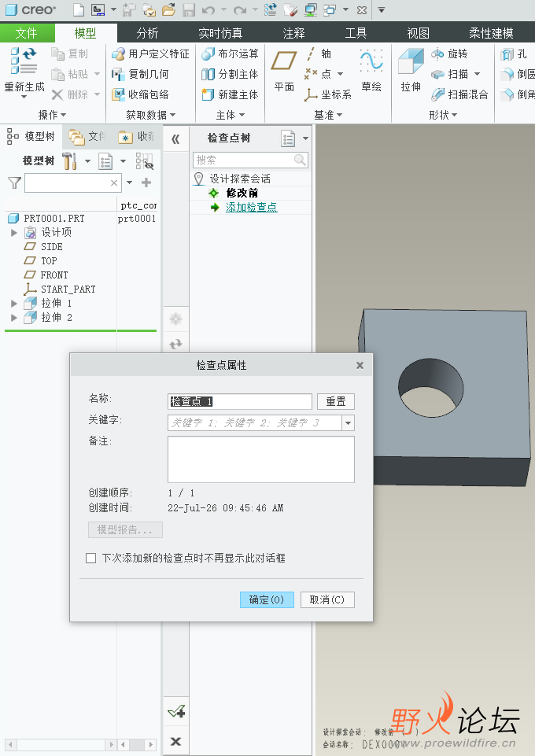The height and width of the screenshot is (756, 535).
Task: Expand the 设计项 tree node
Action: (x=14, y=232)
